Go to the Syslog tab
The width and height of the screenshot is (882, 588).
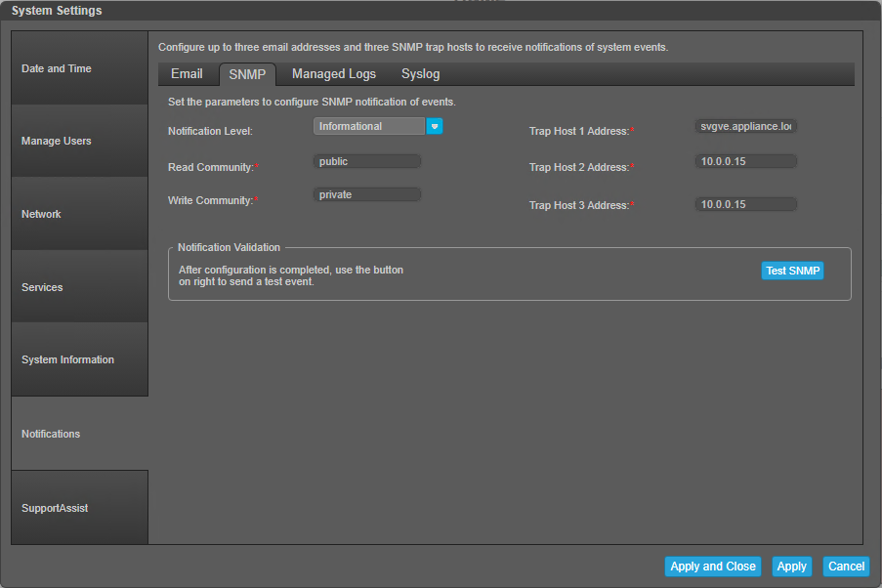coord(420,74)
